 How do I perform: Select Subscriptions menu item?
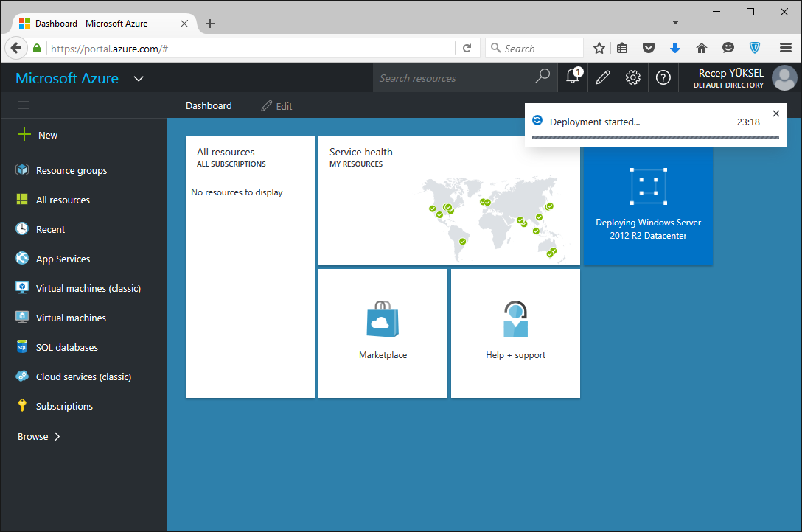(x=84, y=406)
